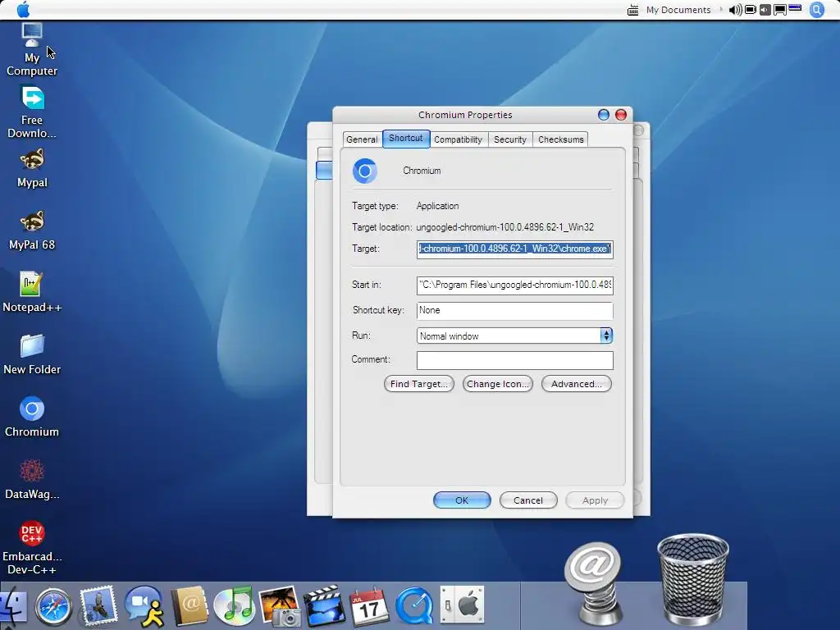840x630 pixels.
Task: Click the Find Target... button
Action: 419,384
